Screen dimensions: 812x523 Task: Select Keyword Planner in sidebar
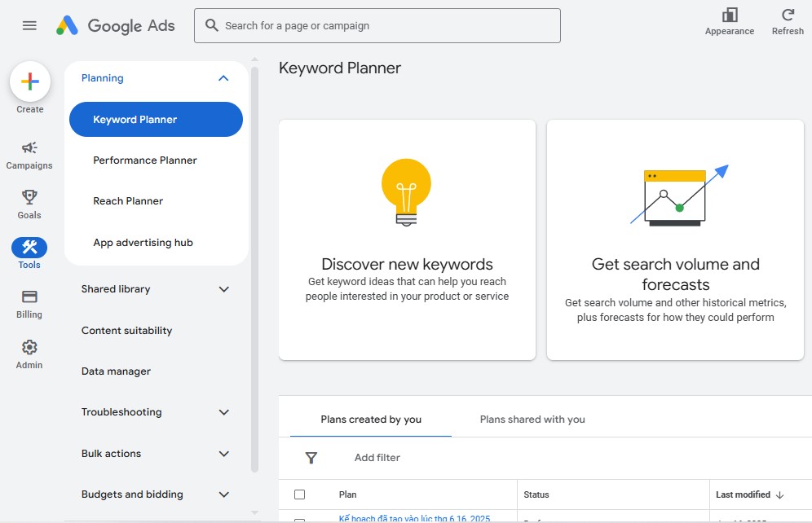pyautogui.click(x=156, y=120)
